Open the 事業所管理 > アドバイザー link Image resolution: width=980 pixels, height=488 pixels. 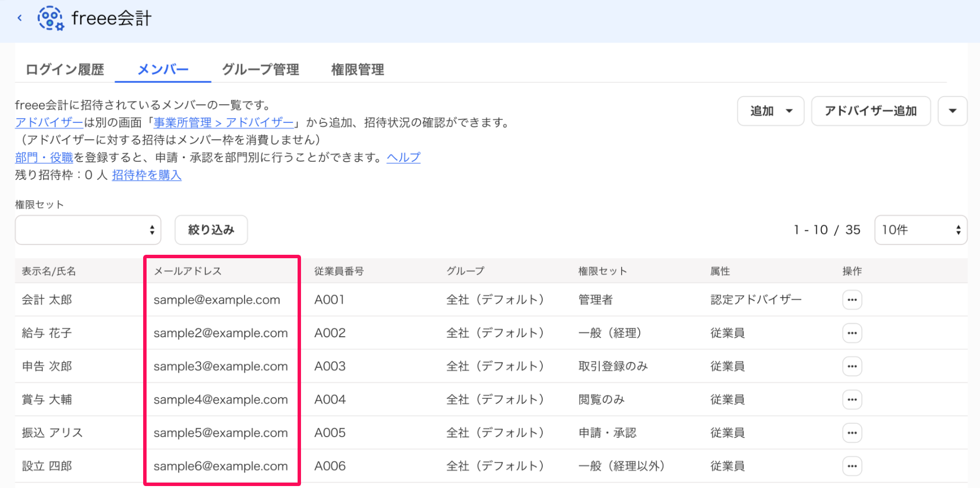[x=224, y=122]
